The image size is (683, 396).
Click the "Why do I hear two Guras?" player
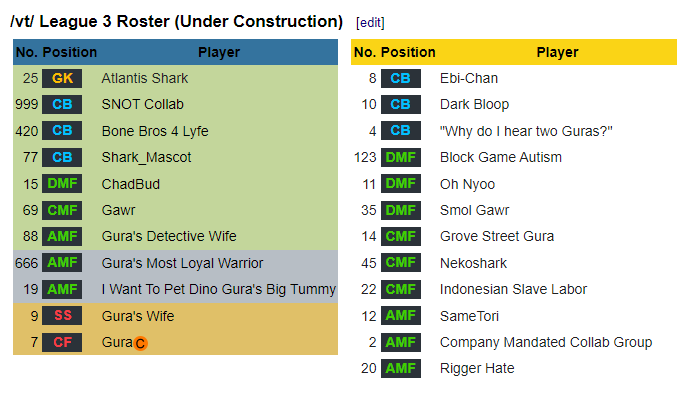pyautogui.click(x=526, y=131)
